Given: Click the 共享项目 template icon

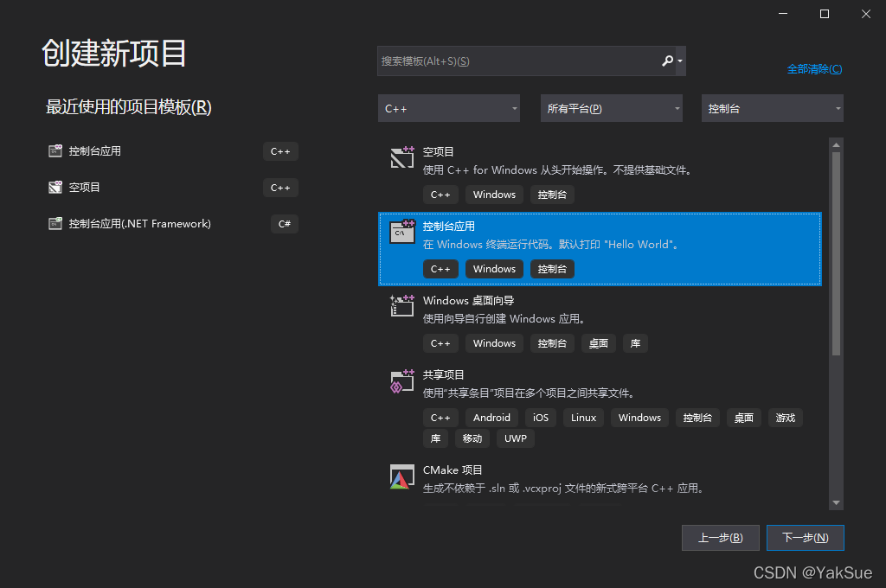Looking at the screenshot, I should point(401,380).
